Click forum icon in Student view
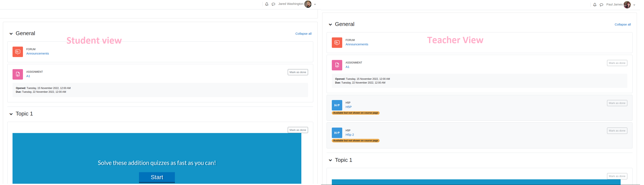The image size is (644, 185). point(18,52)
